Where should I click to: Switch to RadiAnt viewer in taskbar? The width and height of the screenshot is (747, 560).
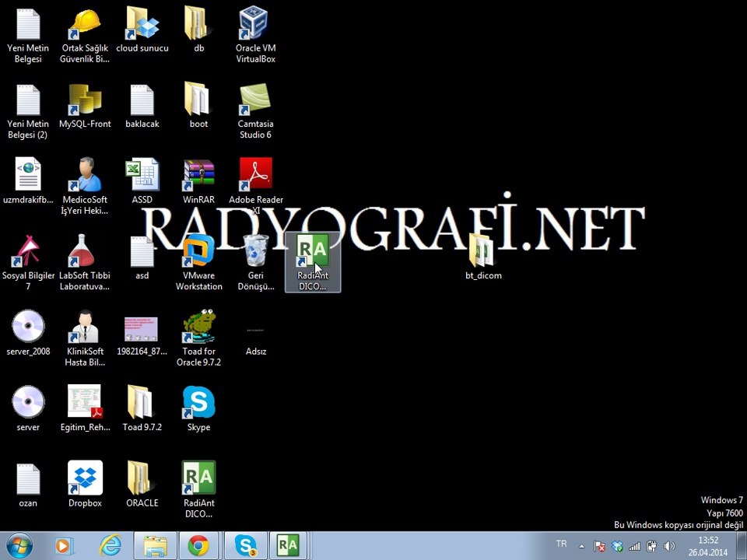tap(289, 546)
